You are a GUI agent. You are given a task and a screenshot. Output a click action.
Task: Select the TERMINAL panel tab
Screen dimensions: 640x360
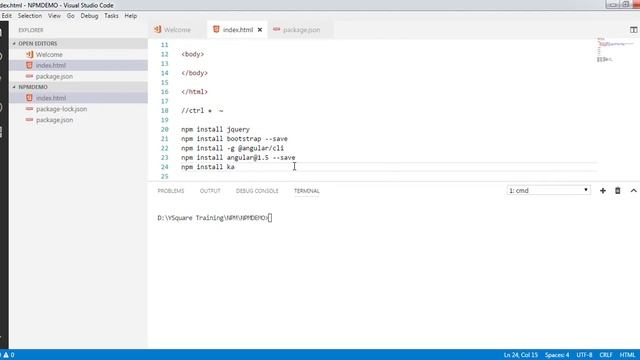point(307,191)
